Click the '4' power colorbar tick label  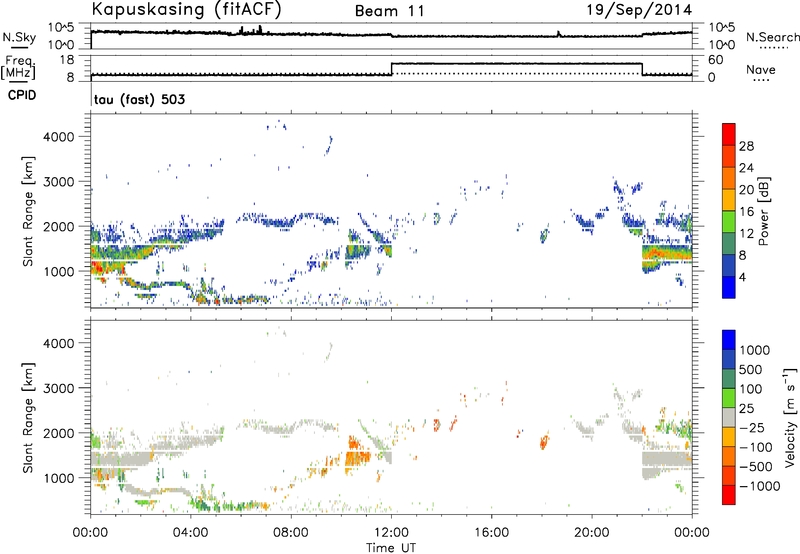[742, 277]
